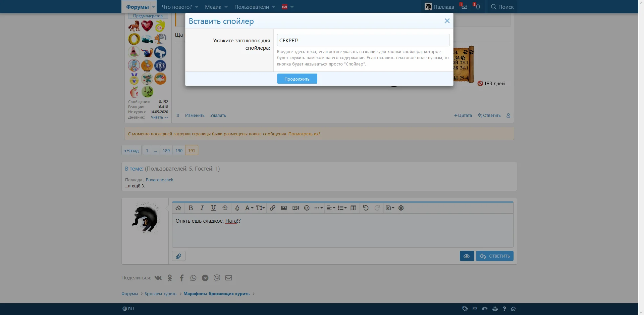The image size is (644, 315).
Task: Open the font size dropdown
Action: point(260,208)
